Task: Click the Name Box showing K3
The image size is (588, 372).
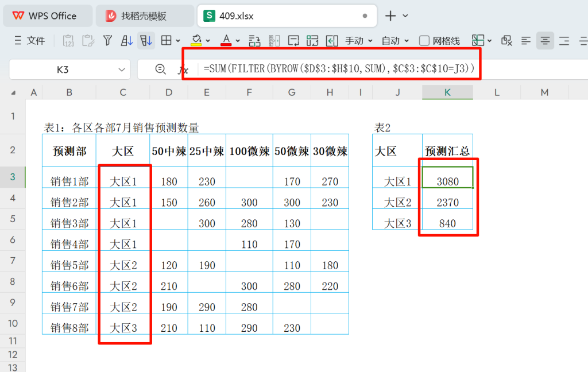Action: click(62, 70)
